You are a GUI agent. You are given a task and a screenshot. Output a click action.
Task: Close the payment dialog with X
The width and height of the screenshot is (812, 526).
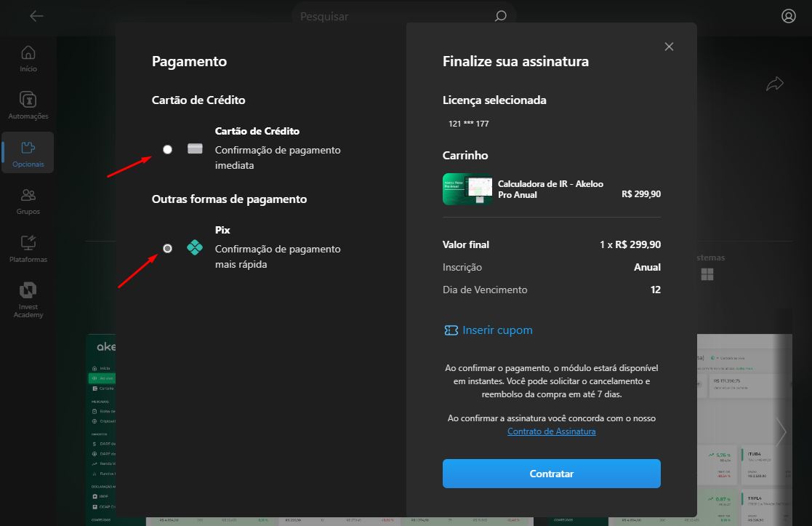pos(669,47)
